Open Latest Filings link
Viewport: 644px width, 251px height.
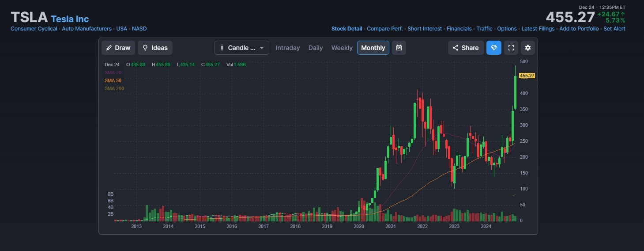(x=538, y=29)
